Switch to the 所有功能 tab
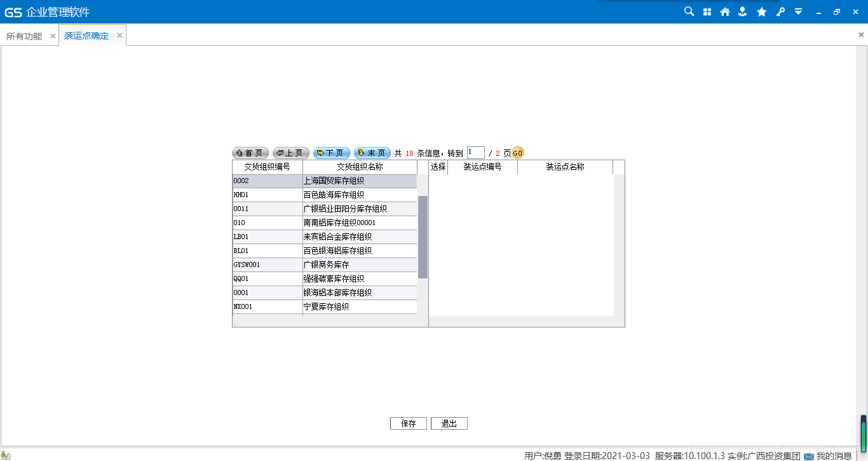Image resolution: width=868 pixels, height=461 pixels. click(24, 36)
